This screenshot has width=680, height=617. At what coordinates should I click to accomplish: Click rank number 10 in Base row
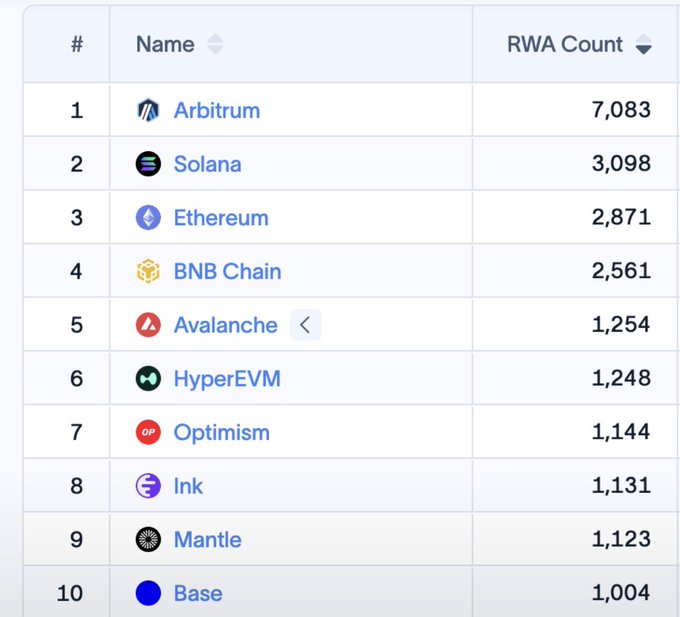tap(70, 594)
